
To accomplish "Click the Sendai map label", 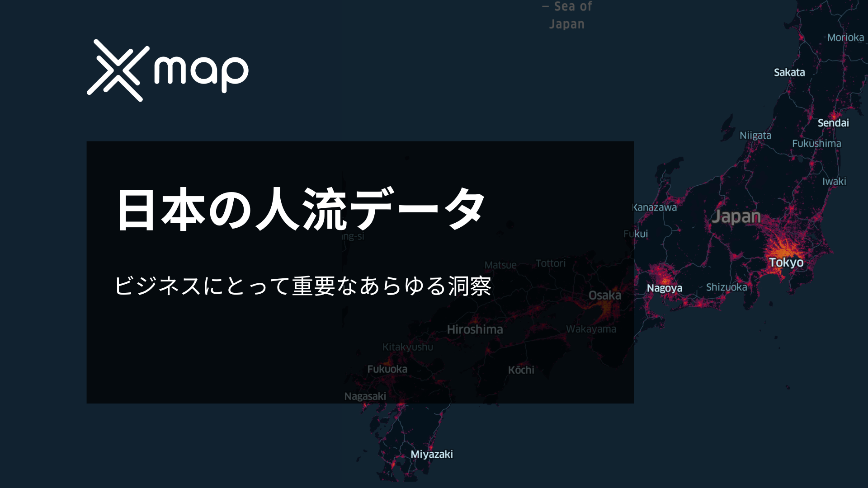I will coord(833,123).
